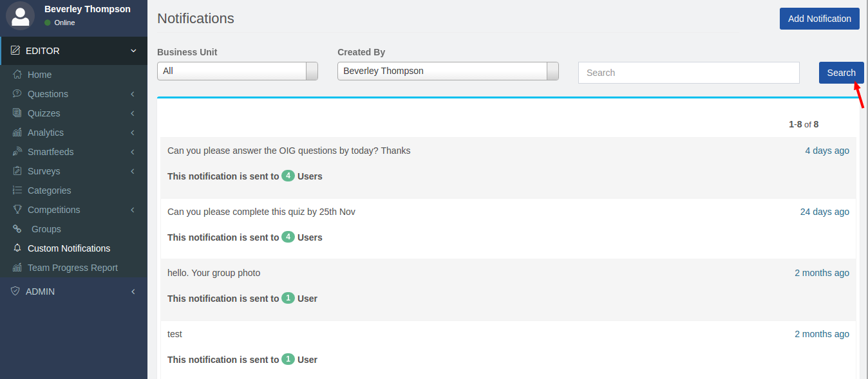Screen dimensions: 868x379
Task: Click the Smartfeeds feed icon
Action: [17, 152]
